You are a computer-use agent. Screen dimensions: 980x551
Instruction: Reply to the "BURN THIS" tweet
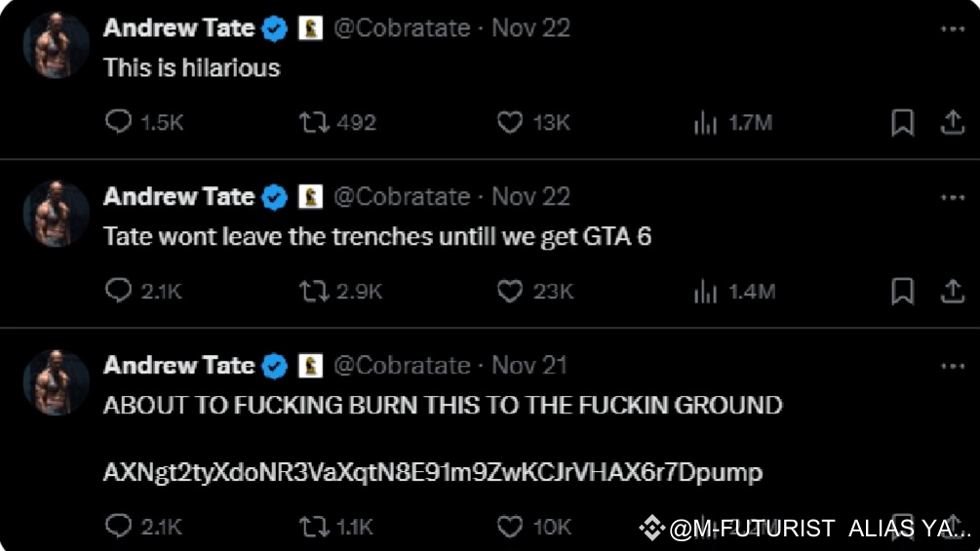[119, 527]
